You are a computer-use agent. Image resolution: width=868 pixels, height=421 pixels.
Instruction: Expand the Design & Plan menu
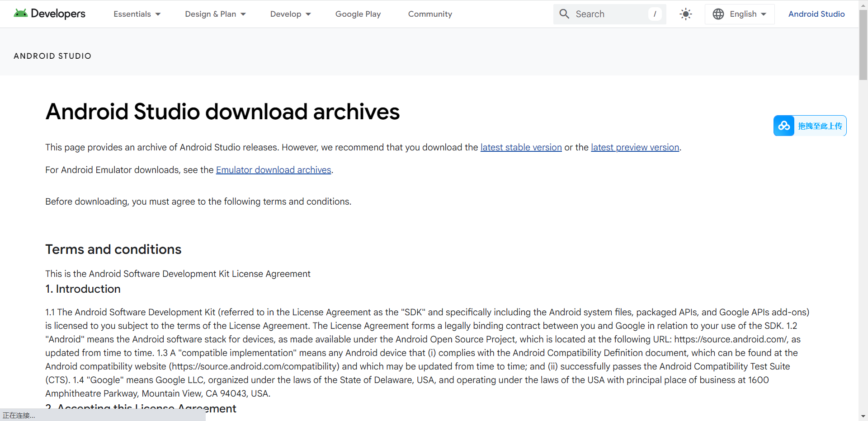pyautogui.click(x=215, y=14)
